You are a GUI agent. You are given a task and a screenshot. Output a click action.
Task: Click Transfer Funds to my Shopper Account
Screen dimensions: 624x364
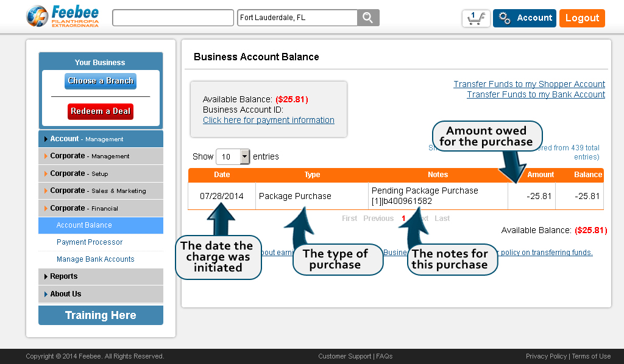529,84
